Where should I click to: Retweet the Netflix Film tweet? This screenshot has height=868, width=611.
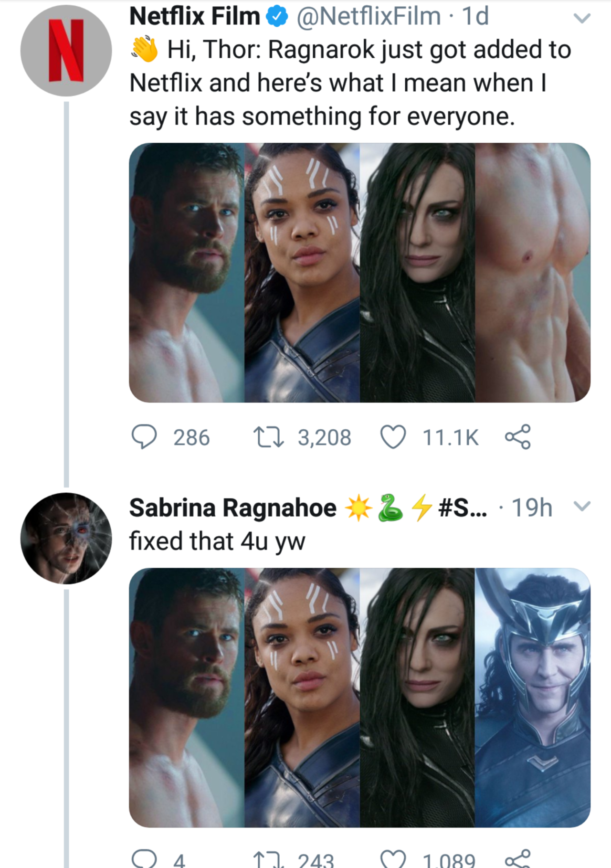(269, 437)
